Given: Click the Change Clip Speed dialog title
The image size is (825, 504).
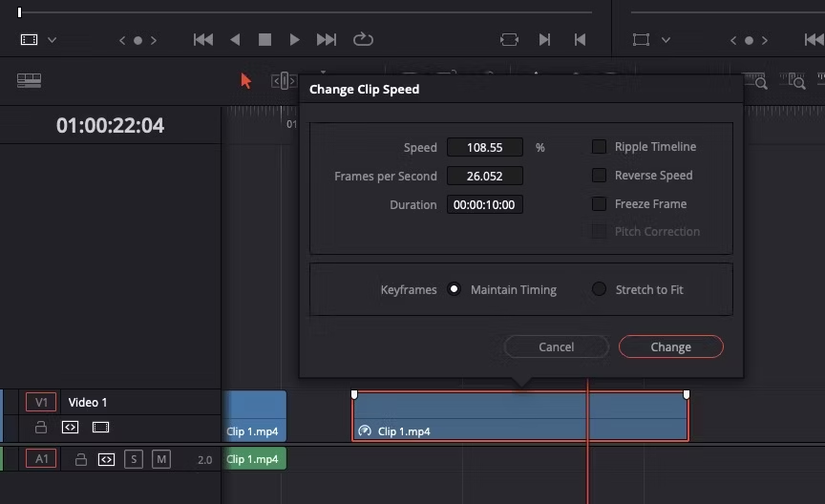Looking at the screenshot, I should point(364,90).
